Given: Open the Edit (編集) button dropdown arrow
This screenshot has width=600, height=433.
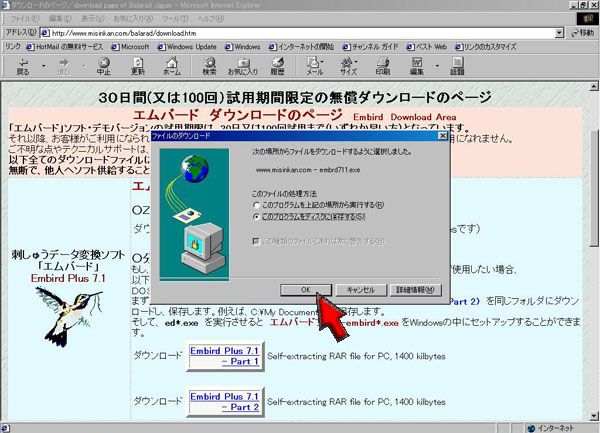Looking at the screenshot, I should click(437, 66).
